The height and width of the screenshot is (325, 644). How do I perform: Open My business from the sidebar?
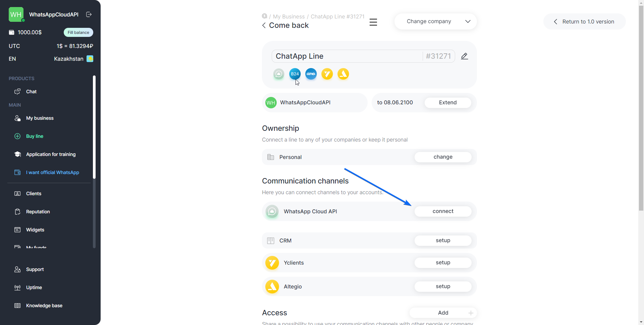tap(40, 118)
